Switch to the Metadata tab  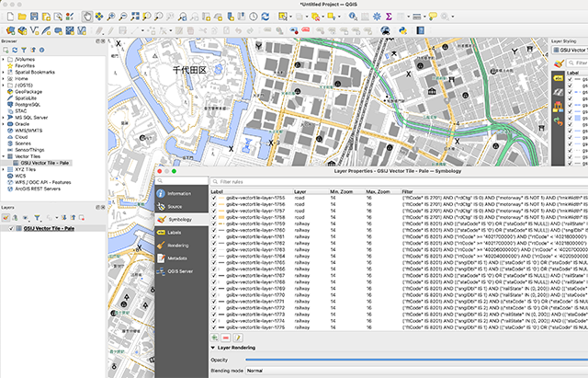click(182, 258)
